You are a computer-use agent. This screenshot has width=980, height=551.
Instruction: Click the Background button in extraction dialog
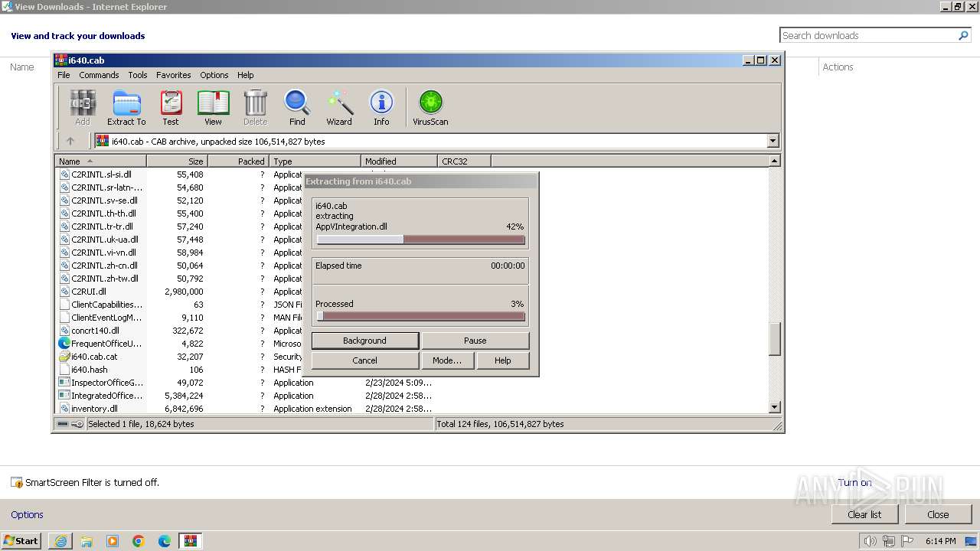(x=365, y=341)
